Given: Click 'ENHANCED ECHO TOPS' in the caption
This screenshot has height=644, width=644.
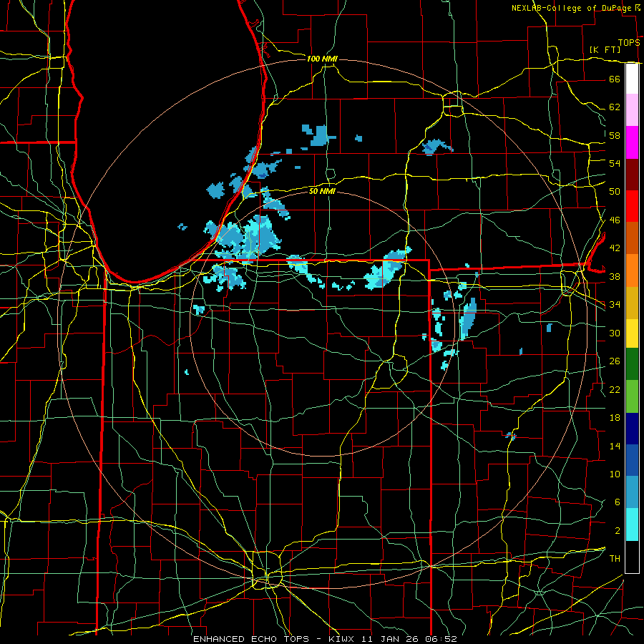Looking at the screenshot, I should point(251,639).
